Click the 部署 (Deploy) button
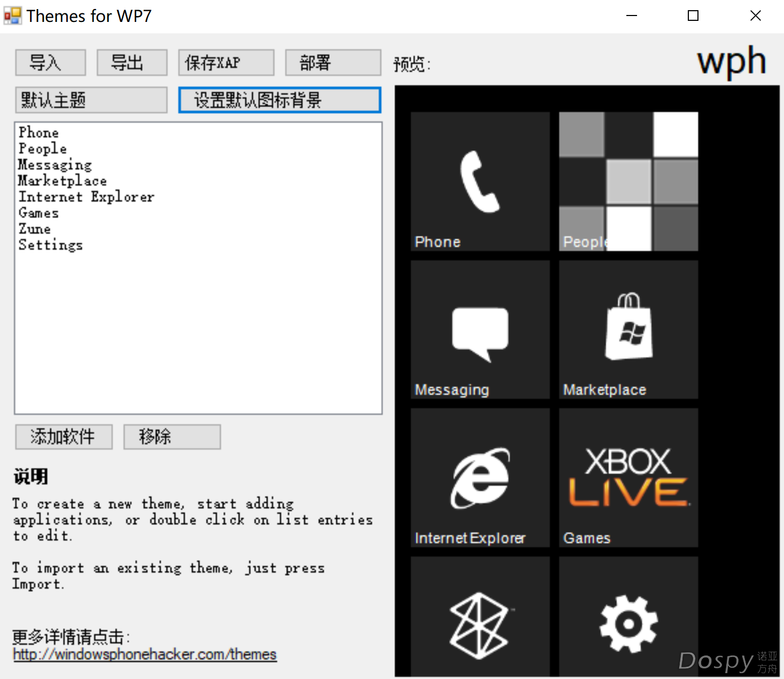 (333, 63)
